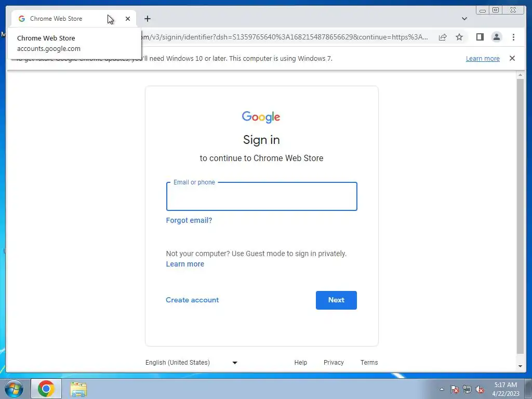Click scrollbar up arrow
Viewport: 532px width, 399px height.
pos(520,75)
